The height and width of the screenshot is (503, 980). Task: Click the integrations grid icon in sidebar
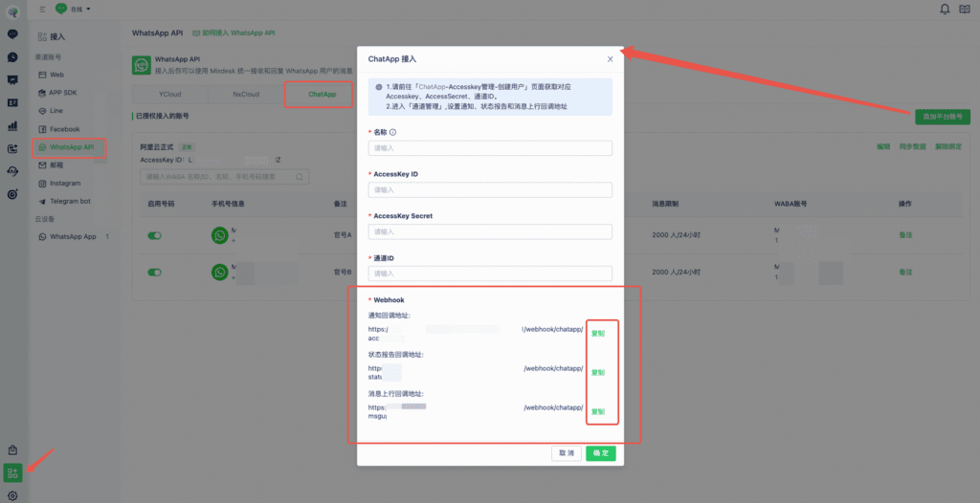pyautogui.click(x=12, y=472)
